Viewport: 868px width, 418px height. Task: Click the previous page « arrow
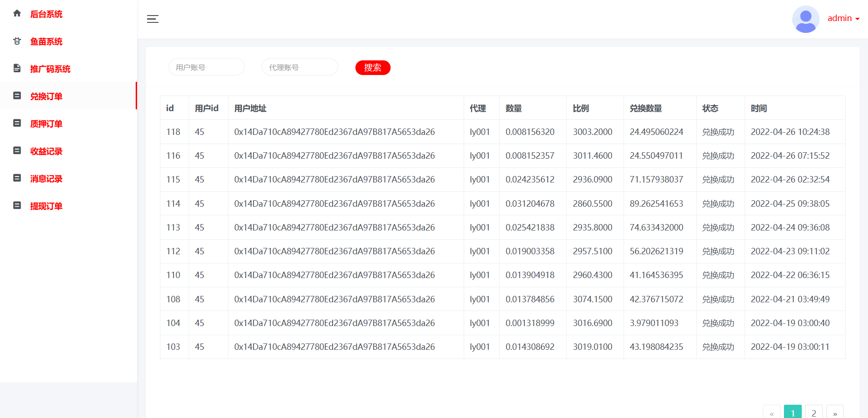pos(772,413)
